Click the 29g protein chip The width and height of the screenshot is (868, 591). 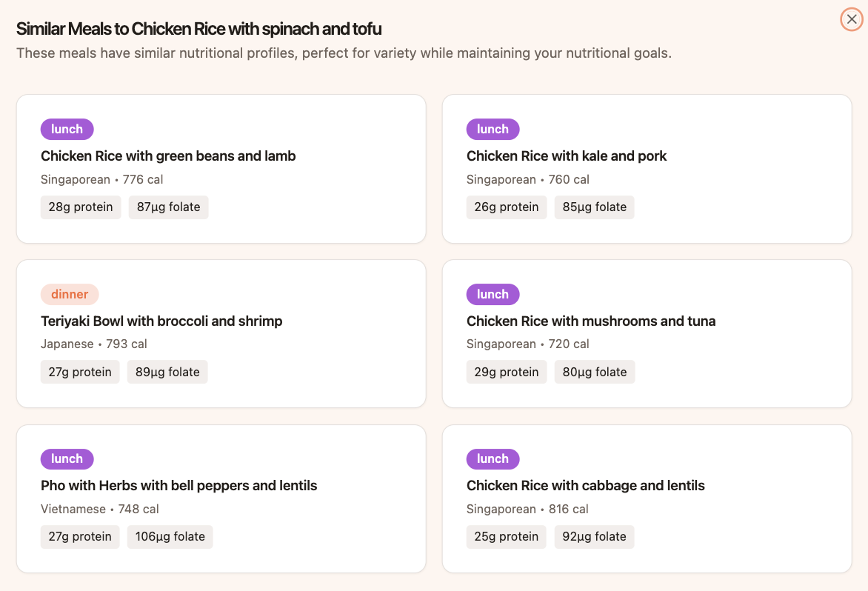click(x=507, y=372)
